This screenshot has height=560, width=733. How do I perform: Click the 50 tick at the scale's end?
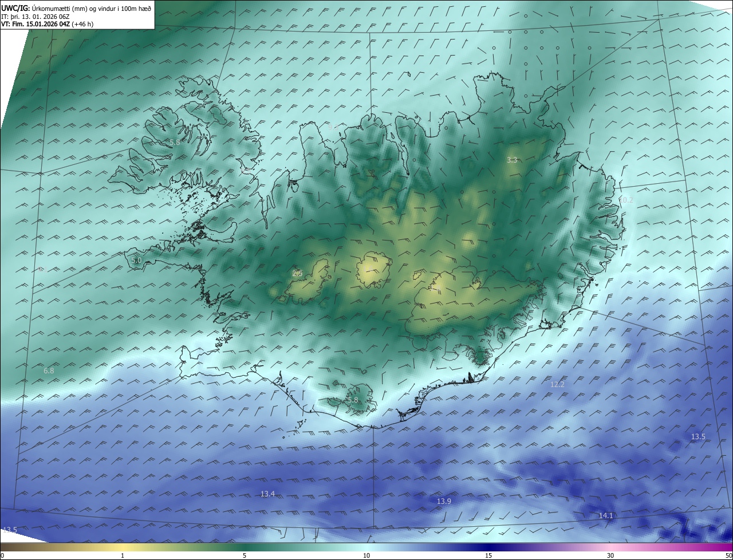[728, 555]
